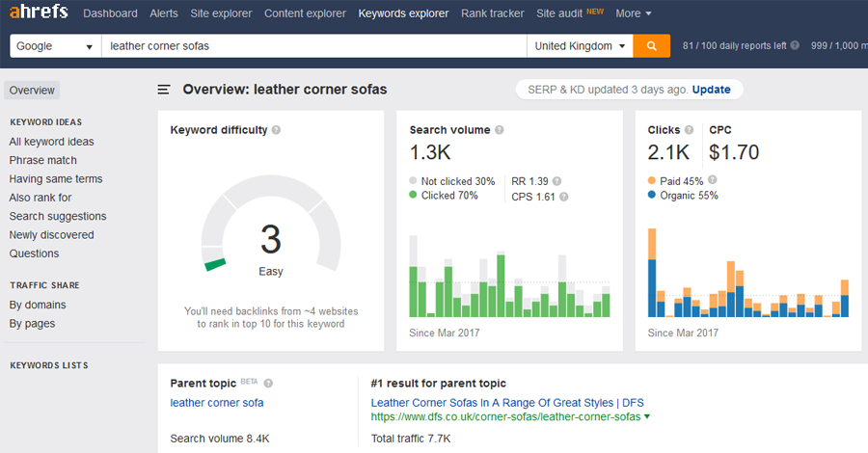Image resolution: width=868 pixels, height=453 pixels.
Task: Click the search volume value 1.3K
Action: (430, 152)
